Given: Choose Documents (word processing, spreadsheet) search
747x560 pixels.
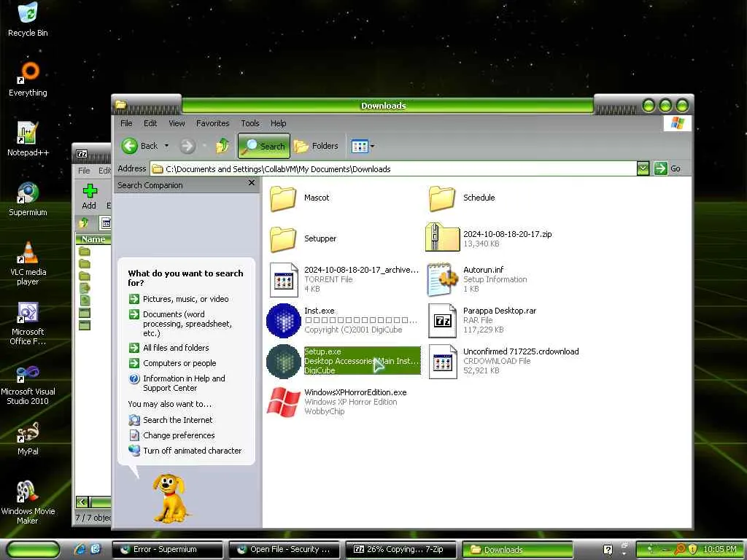Looking at the screenshot, I should click(x=181, y=324).
